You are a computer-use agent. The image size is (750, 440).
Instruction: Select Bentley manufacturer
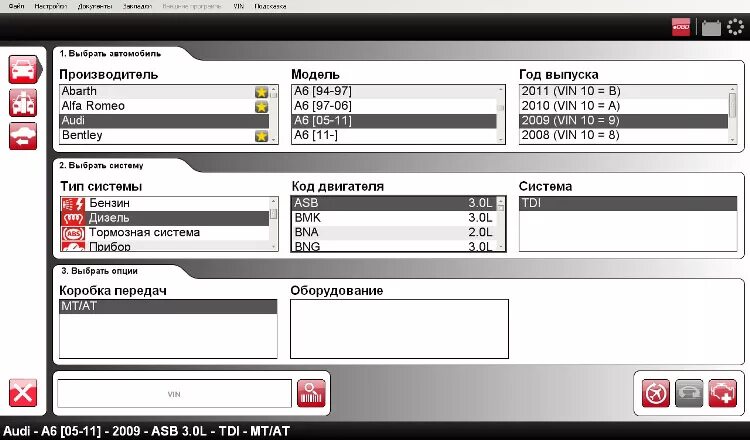pos(164,135)
